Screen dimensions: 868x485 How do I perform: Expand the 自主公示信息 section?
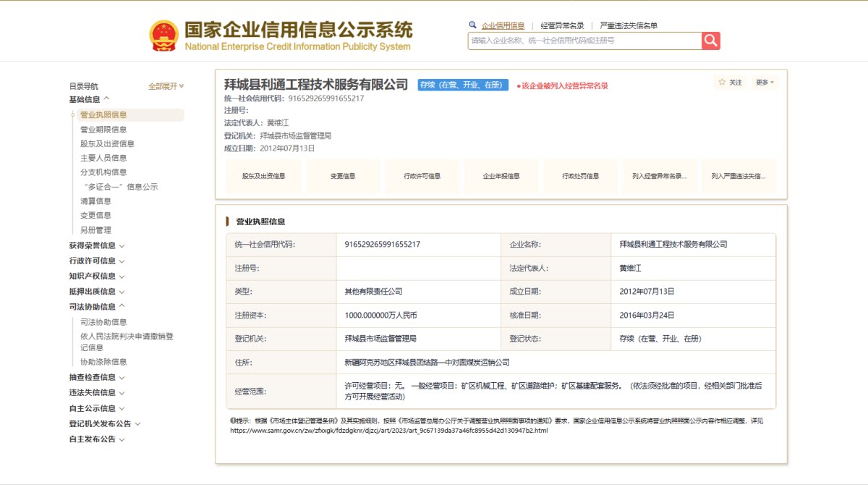click(97, 408)
